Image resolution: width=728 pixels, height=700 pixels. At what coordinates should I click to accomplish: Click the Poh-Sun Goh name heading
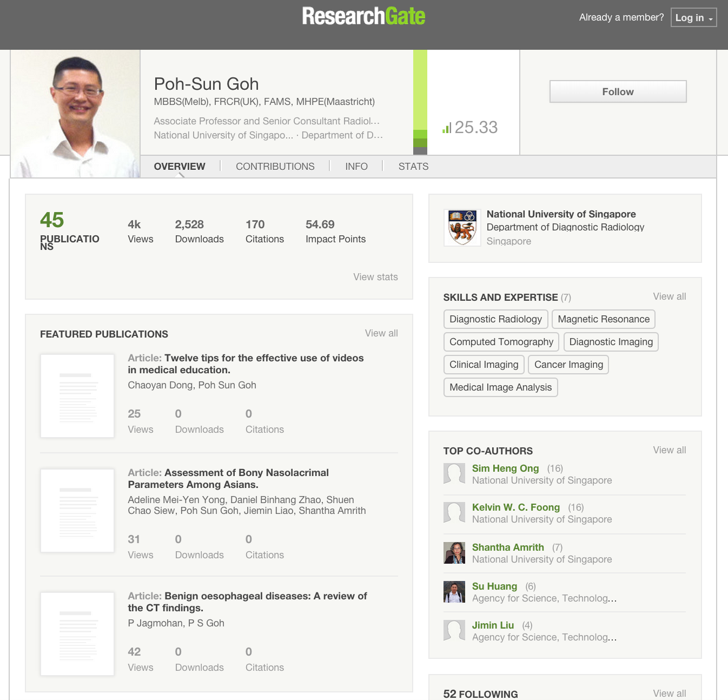(207, 84)
